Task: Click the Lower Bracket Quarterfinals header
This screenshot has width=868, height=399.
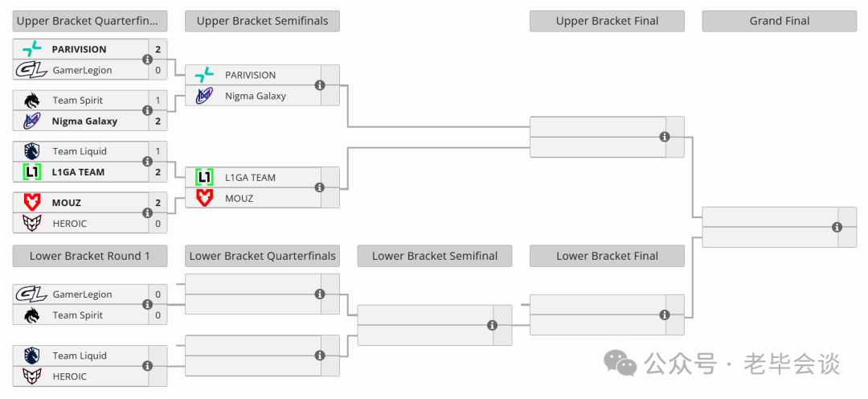Action: click(262, 256)
